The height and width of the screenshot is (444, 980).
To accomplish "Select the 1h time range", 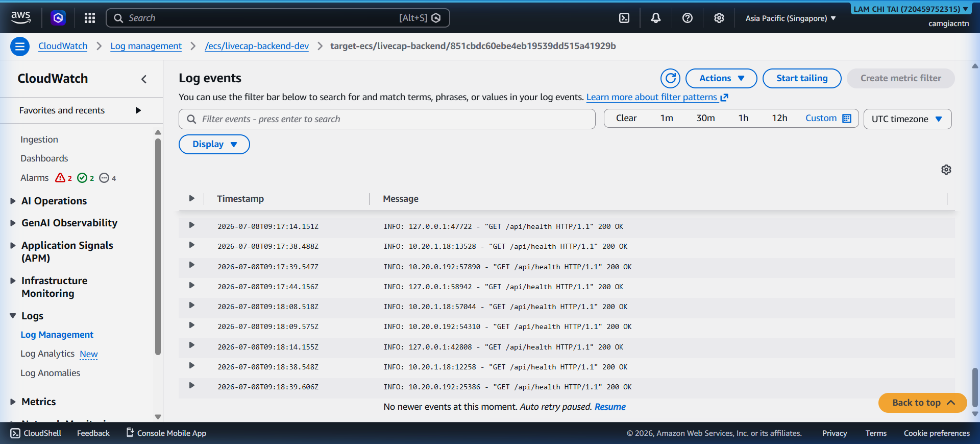I will 743,118.
